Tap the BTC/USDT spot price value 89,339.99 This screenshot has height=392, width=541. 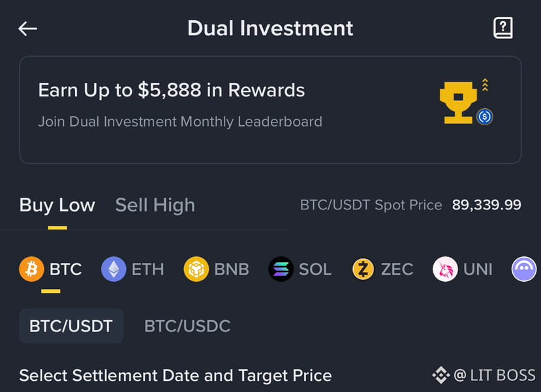486,205
